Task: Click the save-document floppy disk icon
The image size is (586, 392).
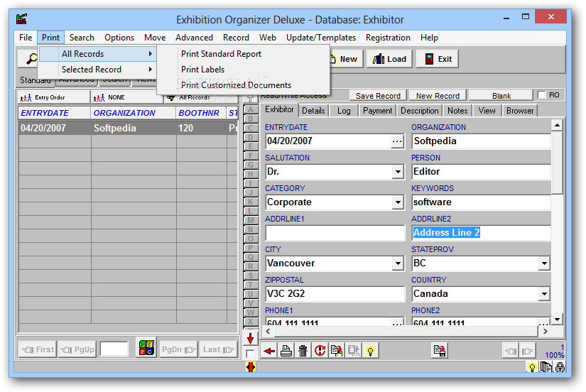Action: pos(440,351)
